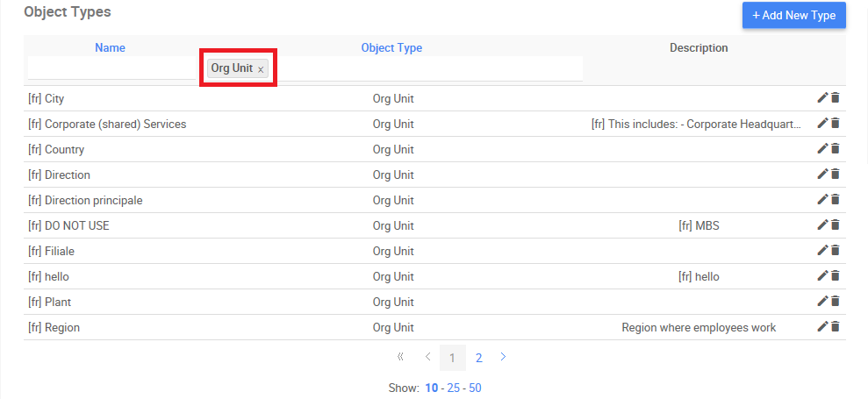The image size is (868, 399).
Task: Sort by Name column
Action: 110,47
